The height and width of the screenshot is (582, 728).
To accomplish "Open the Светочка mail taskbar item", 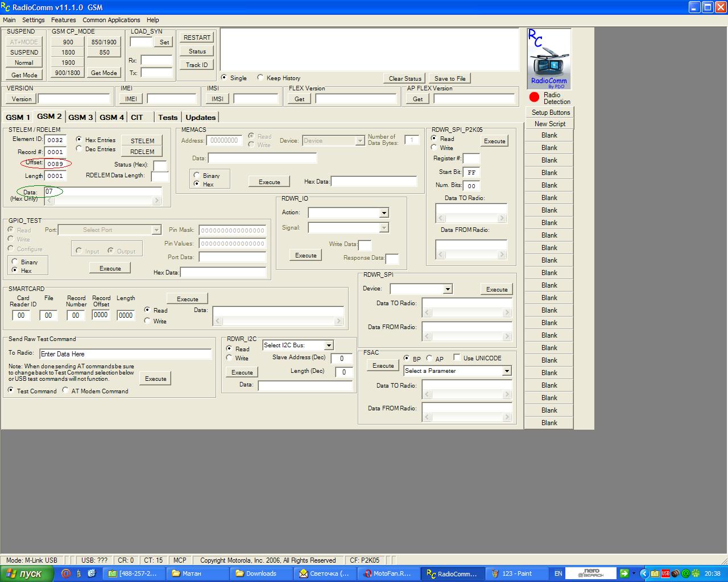I will [x=325, y=573].
